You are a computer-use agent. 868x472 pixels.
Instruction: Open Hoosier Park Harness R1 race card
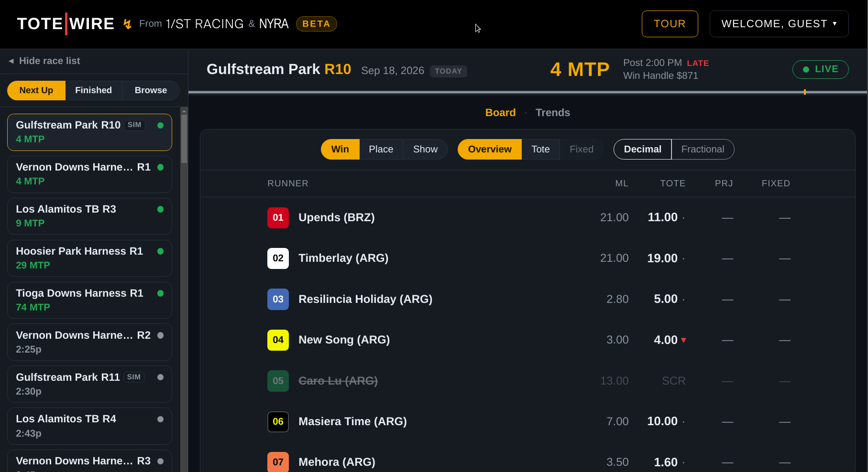89,258
